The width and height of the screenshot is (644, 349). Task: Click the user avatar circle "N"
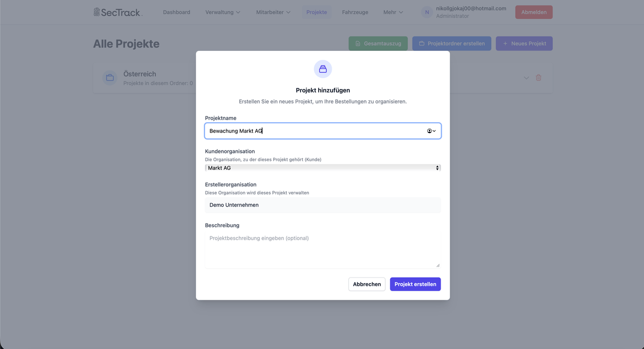pyautogui.click(x=427, y=12)
